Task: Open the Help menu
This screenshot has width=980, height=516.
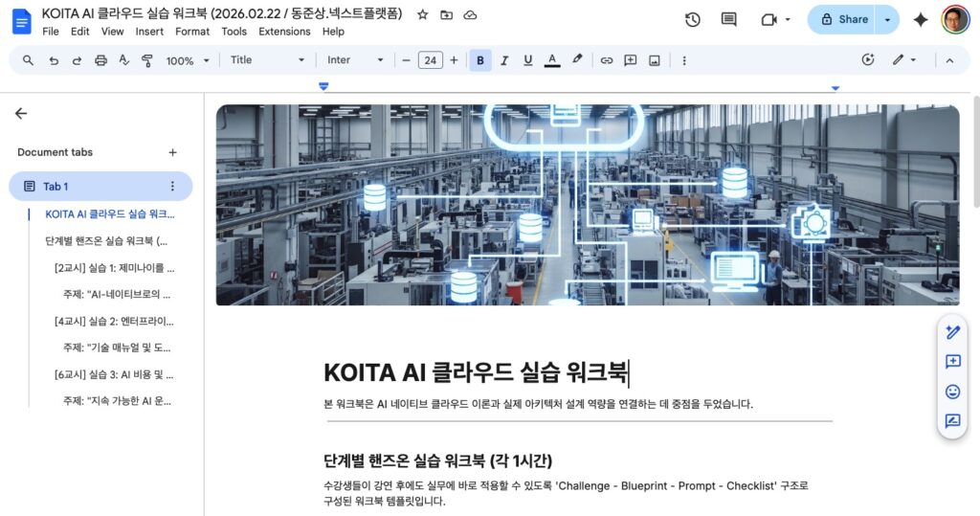Action: click(x=333, y=32)
